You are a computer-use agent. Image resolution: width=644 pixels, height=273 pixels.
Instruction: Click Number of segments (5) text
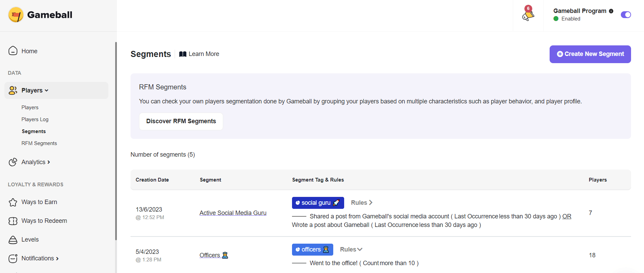point(163,155)
